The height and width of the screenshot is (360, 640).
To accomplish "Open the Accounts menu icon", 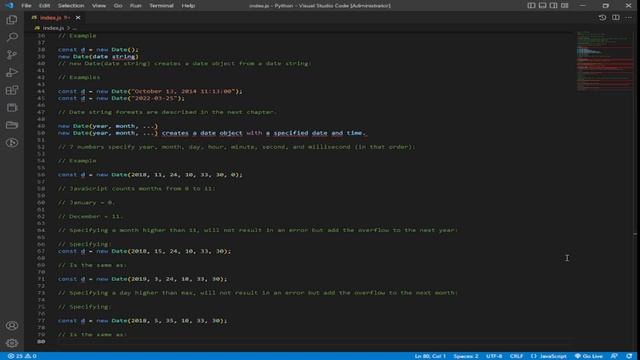I will [12, 326].
